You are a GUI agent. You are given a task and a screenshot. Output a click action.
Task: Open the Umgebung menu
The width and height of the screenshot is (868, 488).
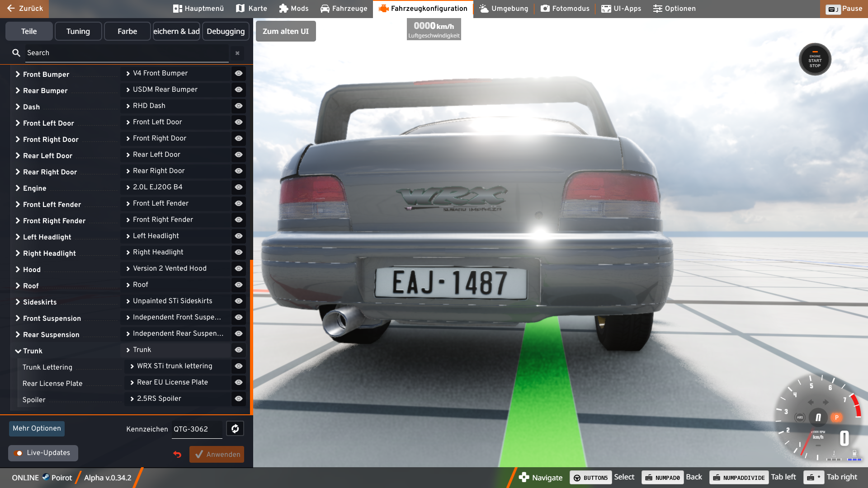[504, 9]
